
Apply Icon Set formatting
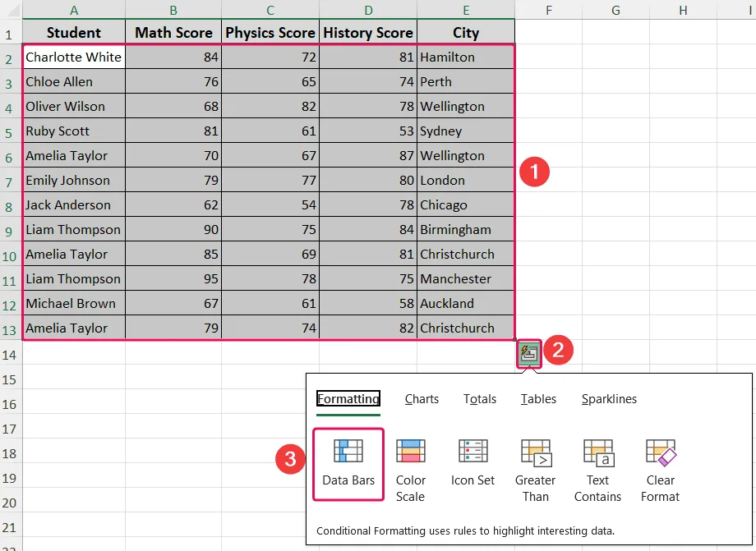point(472,462)
